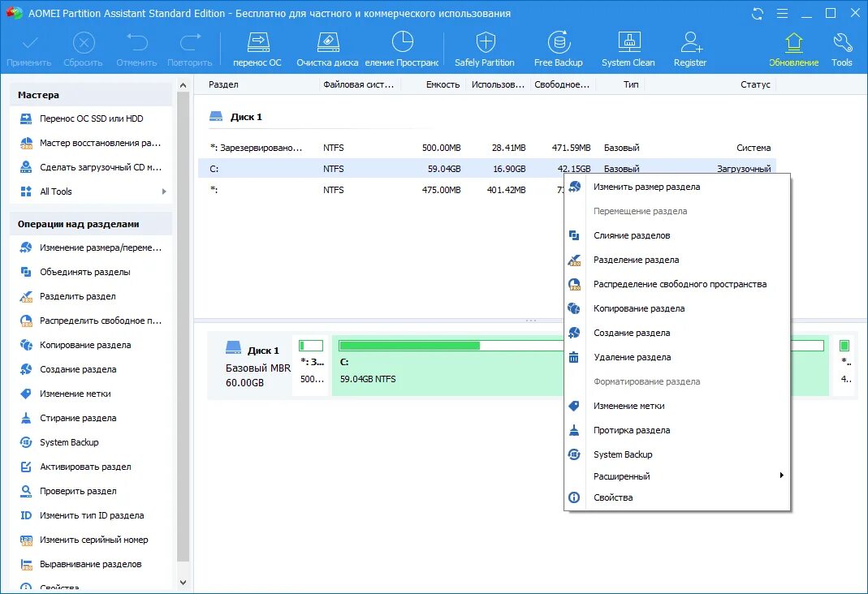Image resolution: width=868 pixels, height=594 pixels.
Task: Open Мастер восстановления разделов in the sidebar
Action: (x=91, y=143)
